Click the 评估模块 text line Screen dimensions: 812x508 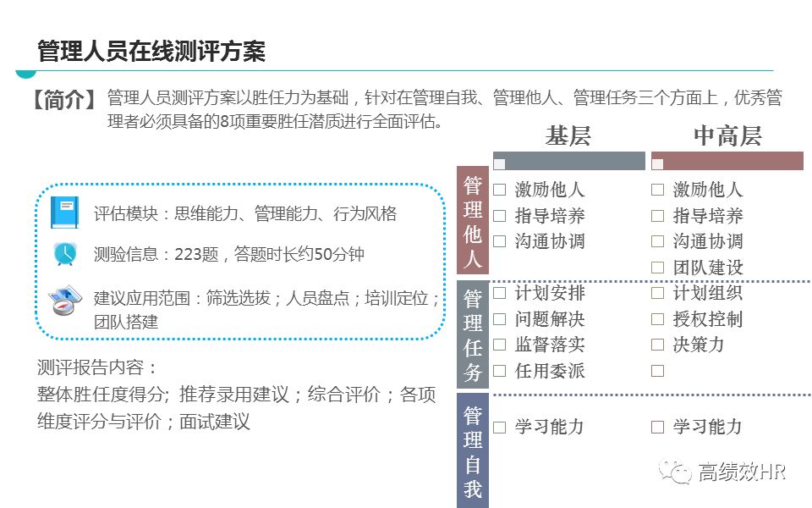click(245, 213)
